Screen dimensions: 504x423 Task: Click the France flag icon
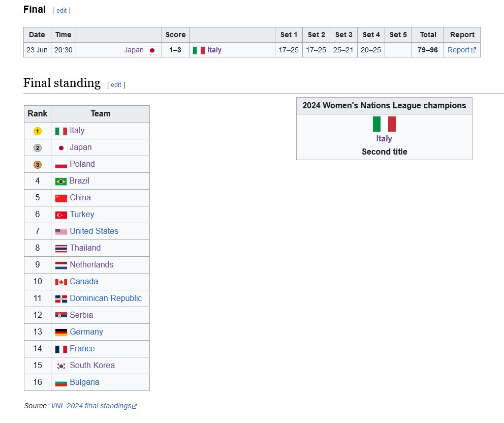pyautogui.click(x=61, y=349)
